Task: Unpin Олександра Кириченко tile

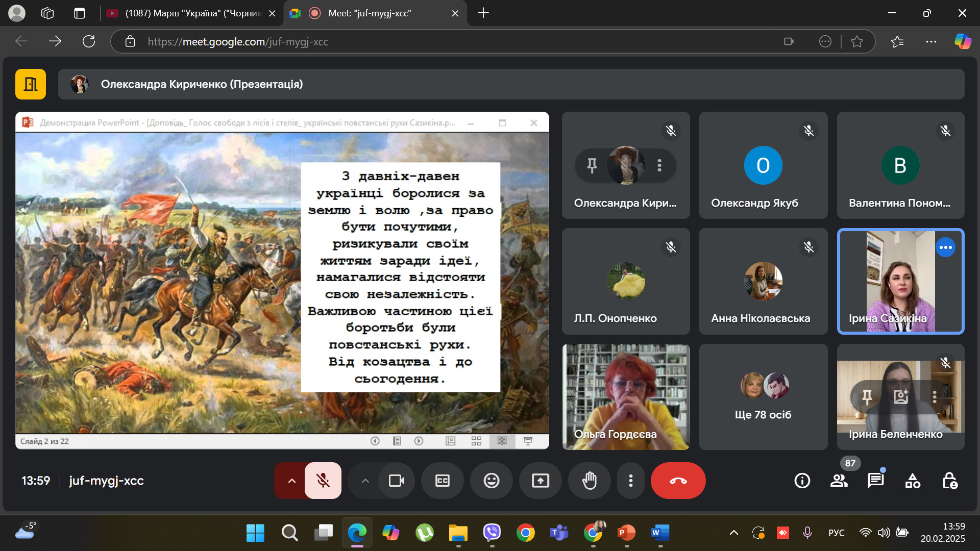Action: (592, 165)
